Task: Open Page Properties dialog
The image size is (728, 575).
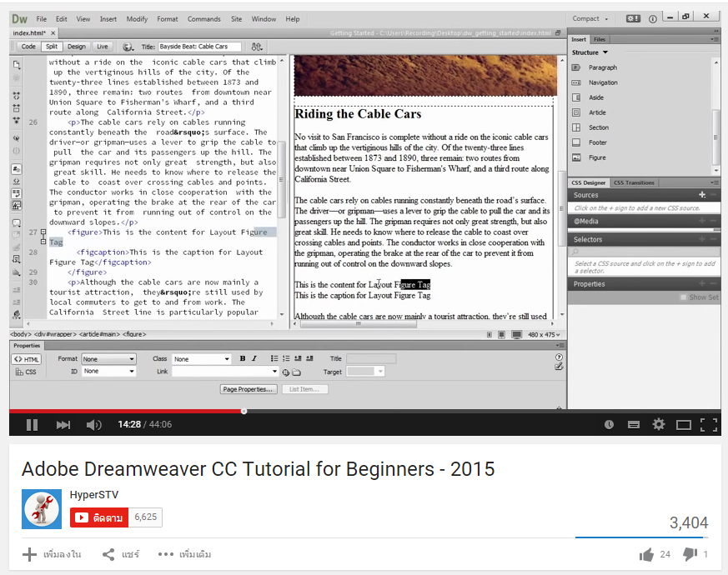Action: click(x=249, y=389)
